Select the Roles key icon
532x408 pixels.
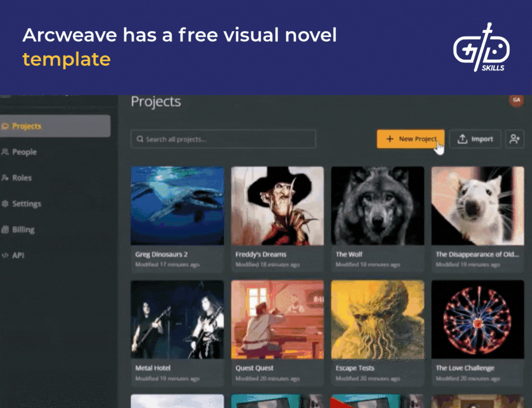tap(6, 177)
